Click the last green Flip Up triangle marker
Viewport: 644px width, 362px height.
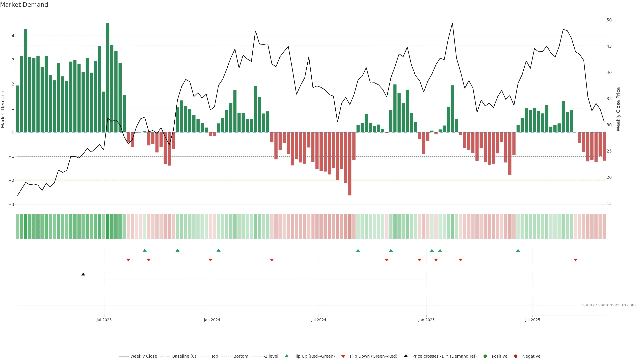click(518, 250)
